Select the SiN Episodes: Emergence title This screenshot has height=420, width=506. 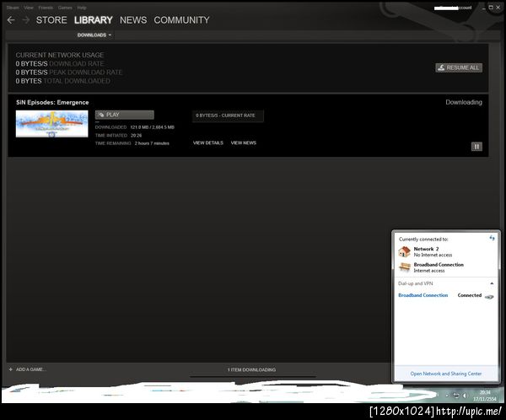(x=52, y=102)
